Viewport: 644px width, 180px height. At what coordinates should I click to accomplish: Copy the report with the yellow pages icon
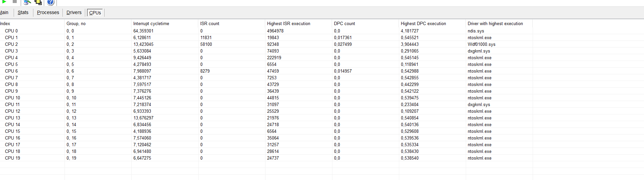pos(38,2)
